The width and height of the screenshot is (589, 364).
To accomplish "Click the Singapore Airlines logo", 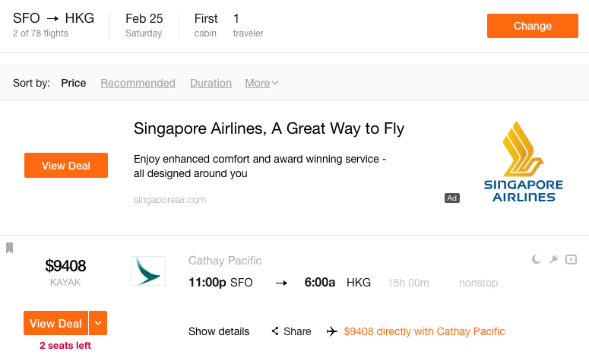I will 524,162.
